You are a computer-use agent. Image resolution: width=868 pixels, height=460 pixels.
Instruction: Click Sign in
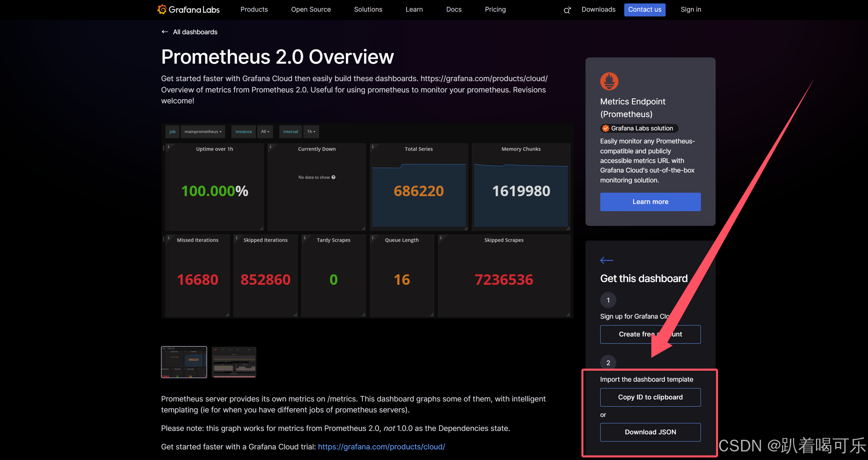click(691, 10)
